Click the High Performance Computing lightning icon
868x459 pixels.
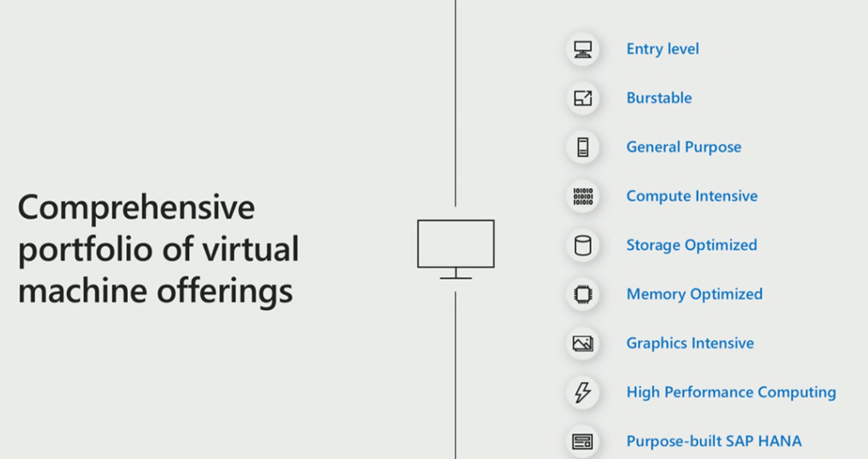pos(582,393)
